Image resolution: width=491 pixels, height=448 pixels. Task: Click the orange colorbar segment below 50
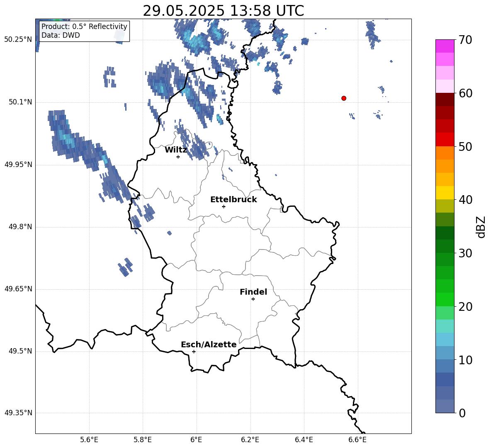click(x=445, y=153)
